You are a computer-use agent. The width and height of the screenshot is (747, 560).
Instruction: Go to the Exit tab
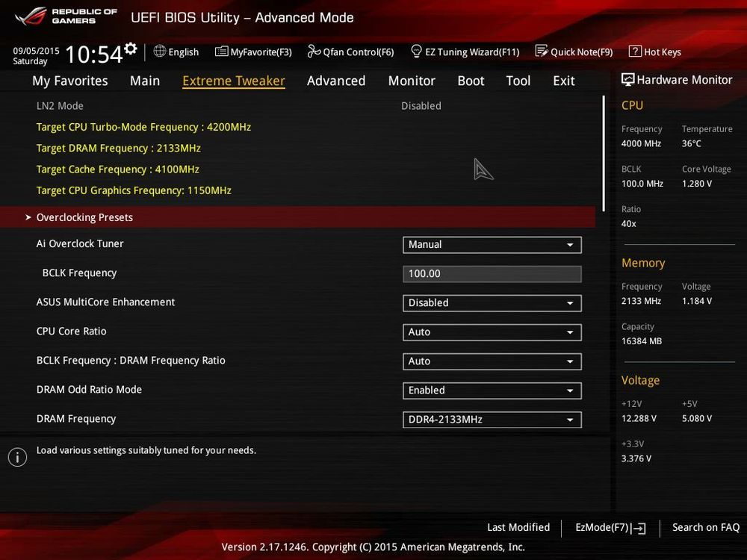click(x=563, y=81)
